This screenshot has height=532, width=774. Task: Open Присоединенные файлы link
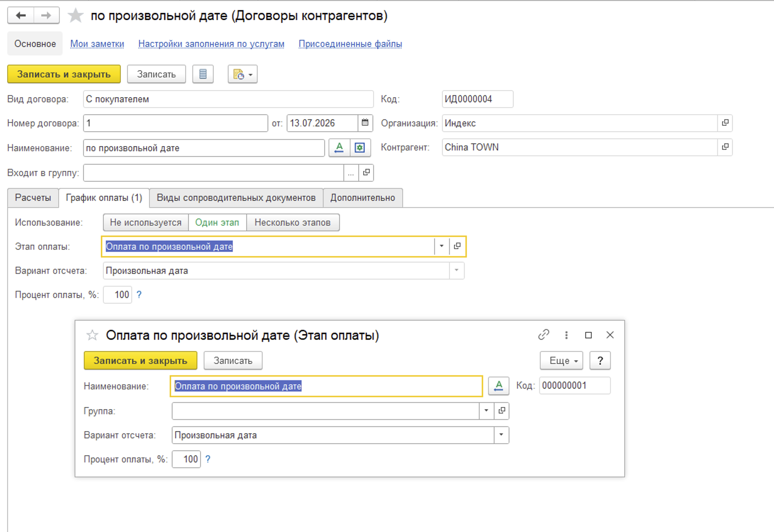click(x=350, y=44)
